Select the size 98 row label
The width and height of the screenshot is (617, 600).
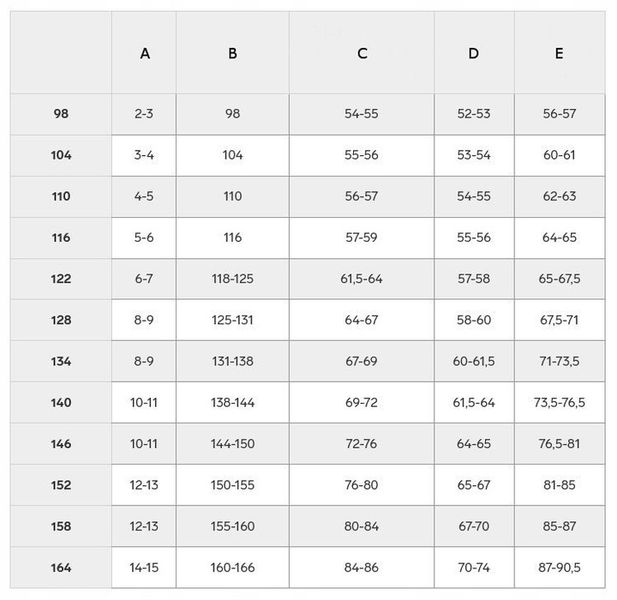click(x=61, y=114)
